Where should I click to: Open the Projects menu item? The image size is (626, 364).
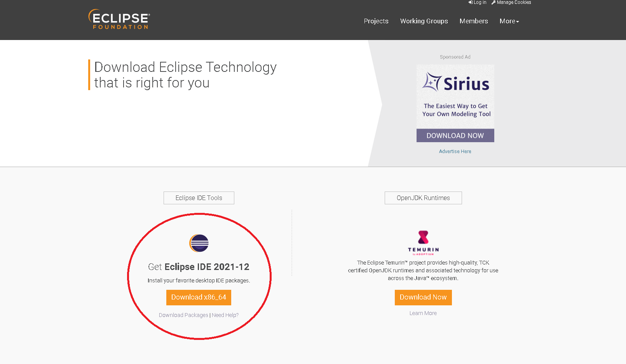click(376, 21)
